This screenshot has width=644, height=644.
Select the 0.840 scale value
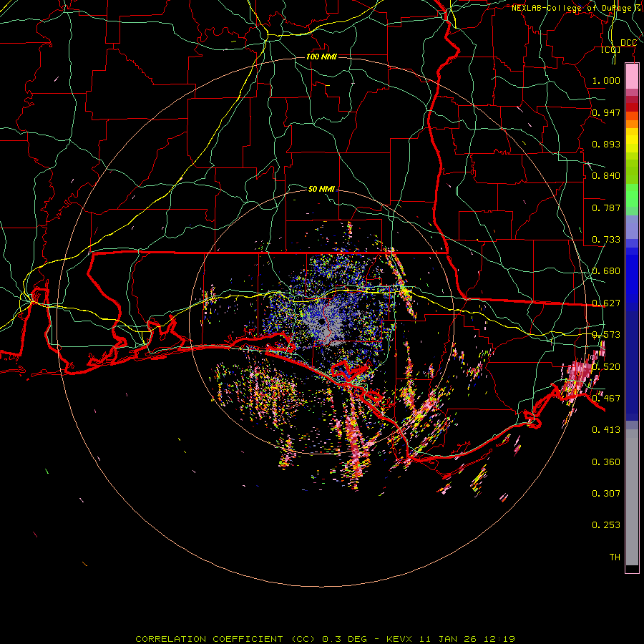pos(606,176)
